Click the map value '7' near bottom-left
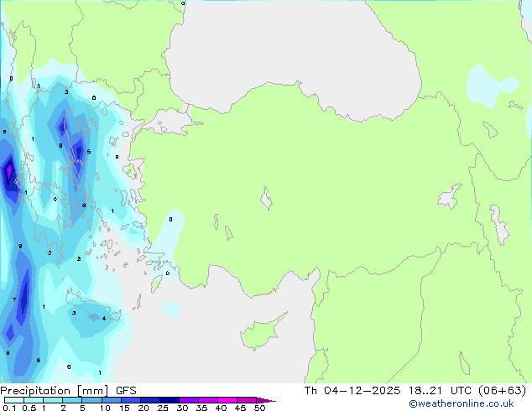Viewport: 532px width, 411px height. tap(14, 299)
